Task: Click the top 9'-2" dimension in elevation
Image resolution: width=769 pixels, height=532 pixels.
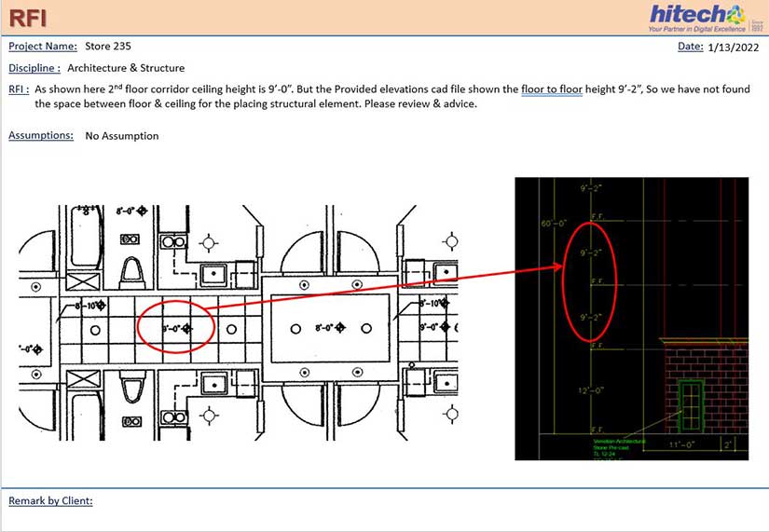Action: (590, 188)
